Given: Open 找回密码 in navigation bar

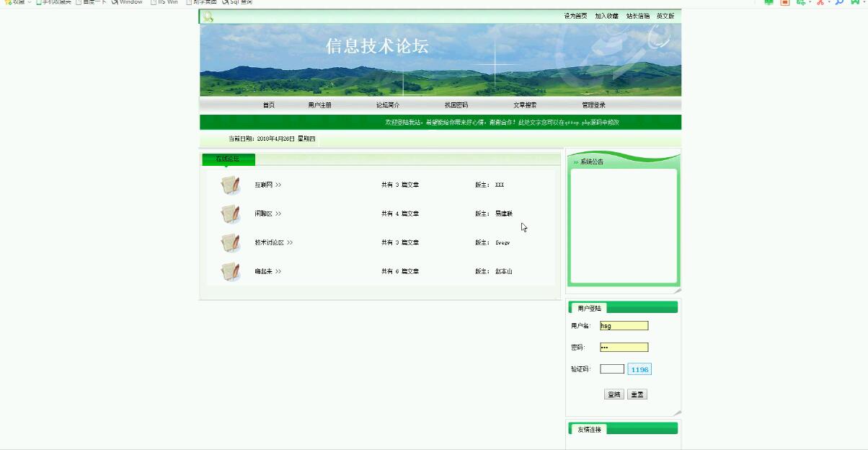Looking at the screenshot, I should pos(456,105).
